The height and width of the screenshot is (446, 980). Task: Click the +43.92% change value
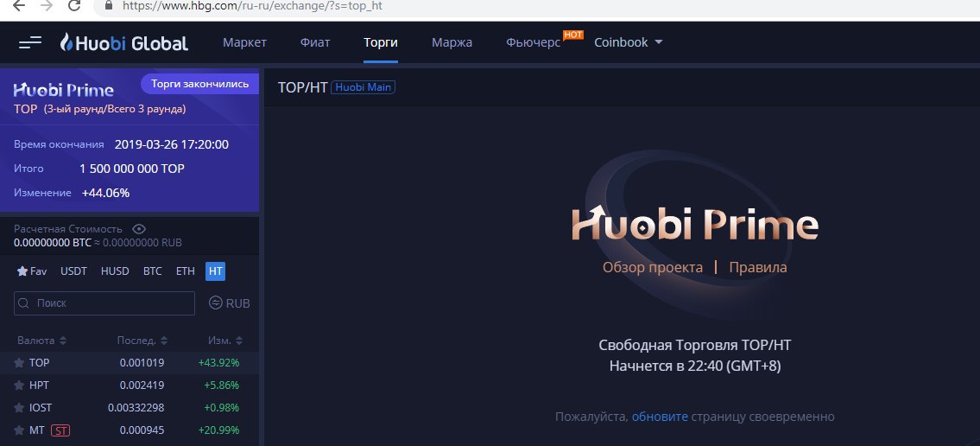(218, 363)
